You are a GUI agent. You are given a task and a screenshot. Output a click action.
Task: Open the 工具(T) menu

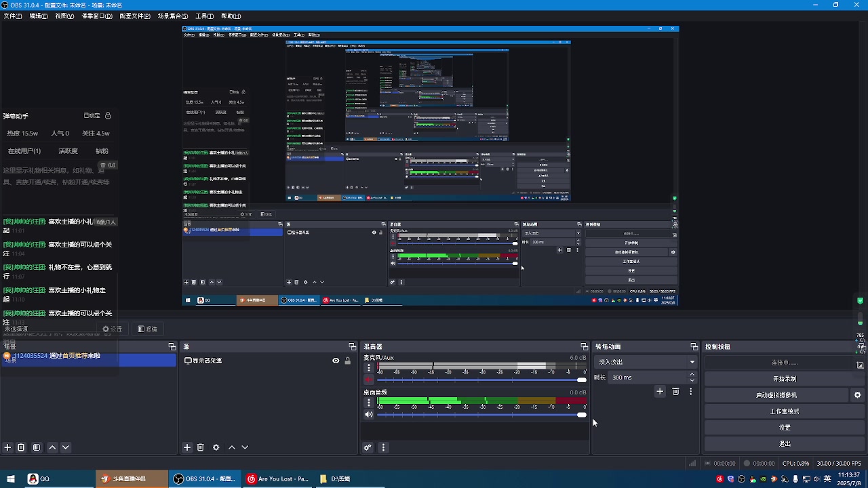click(x=204, y=16)
